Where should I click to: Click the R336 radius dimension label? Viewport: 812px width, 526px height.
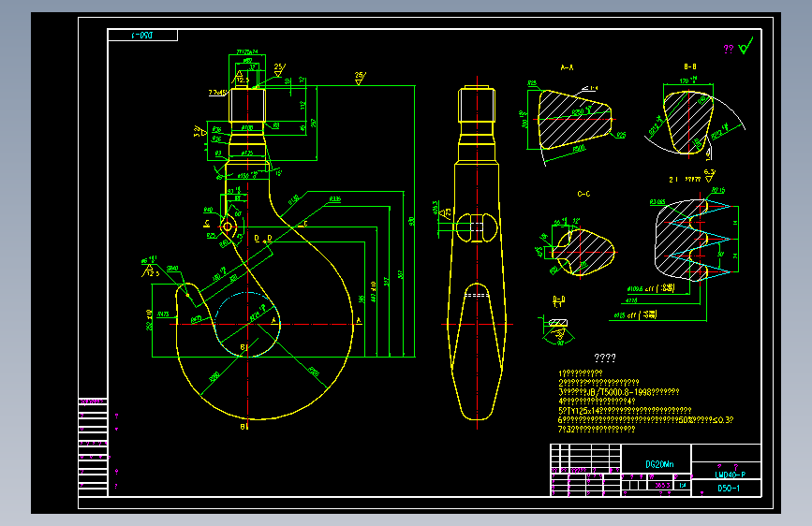335,198
